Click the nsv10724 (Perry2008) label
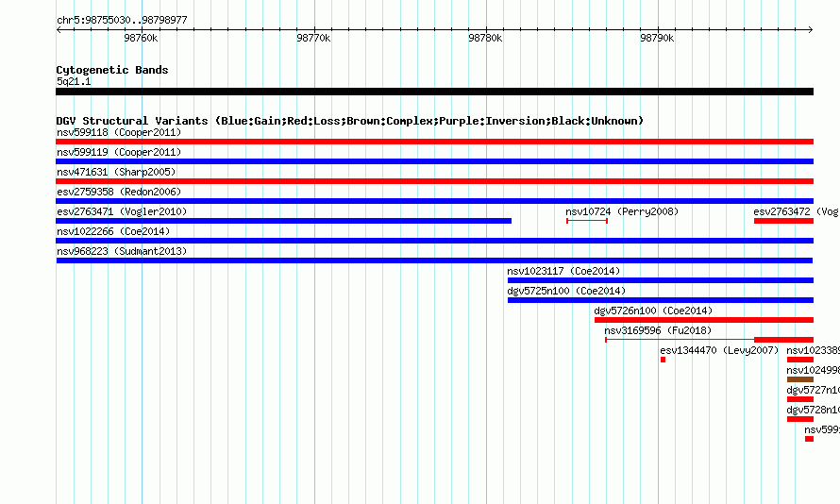 click(622, 211)
